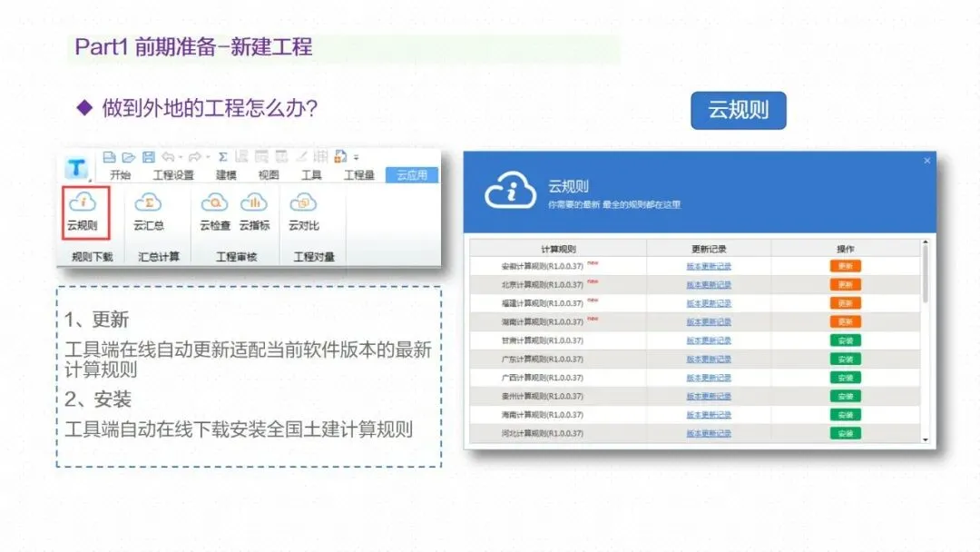The width and height of the screenshot is (980, 552).
Task: Switch to the 工程量 ribbon tab
Action: 358,175
